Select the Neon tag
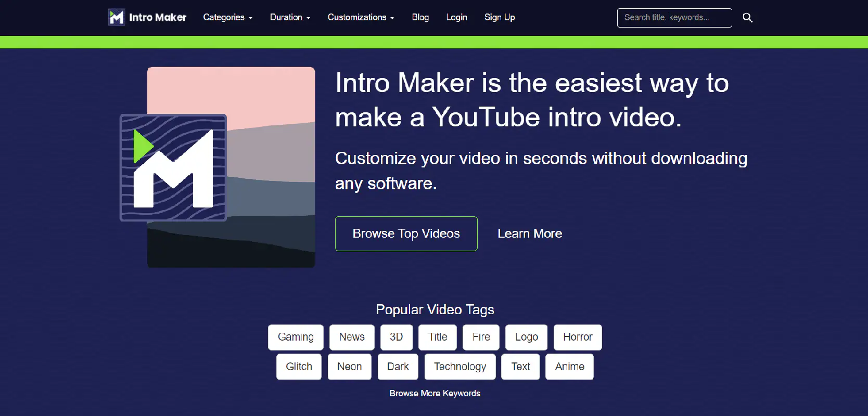The image size is (868, 416). 350,367
